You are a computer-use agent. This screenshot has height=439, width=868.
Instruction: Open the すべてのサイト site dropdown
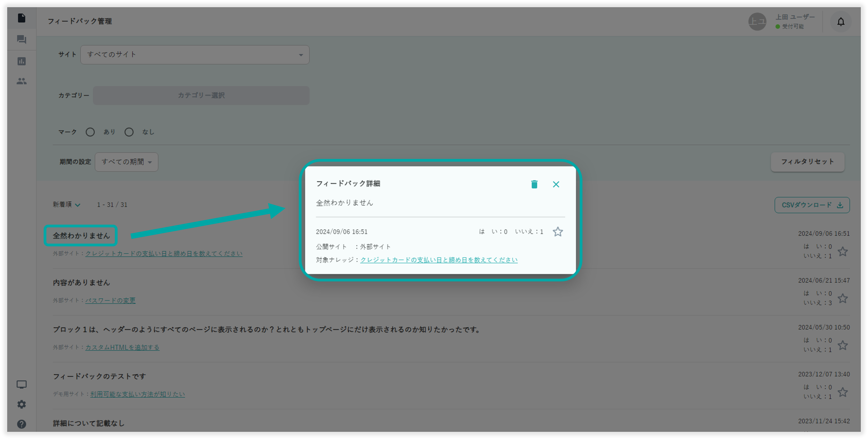195,54
